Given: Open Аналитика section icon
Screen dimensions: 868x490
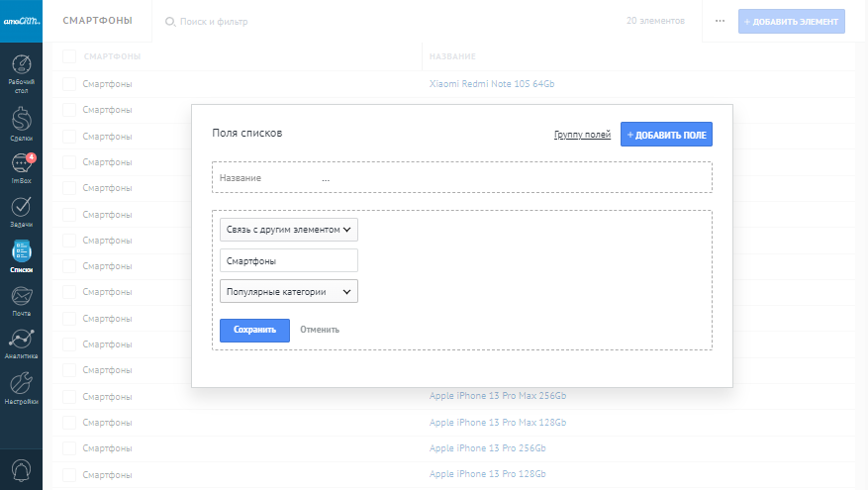Looking at the screenshot, I should [21, 341].
